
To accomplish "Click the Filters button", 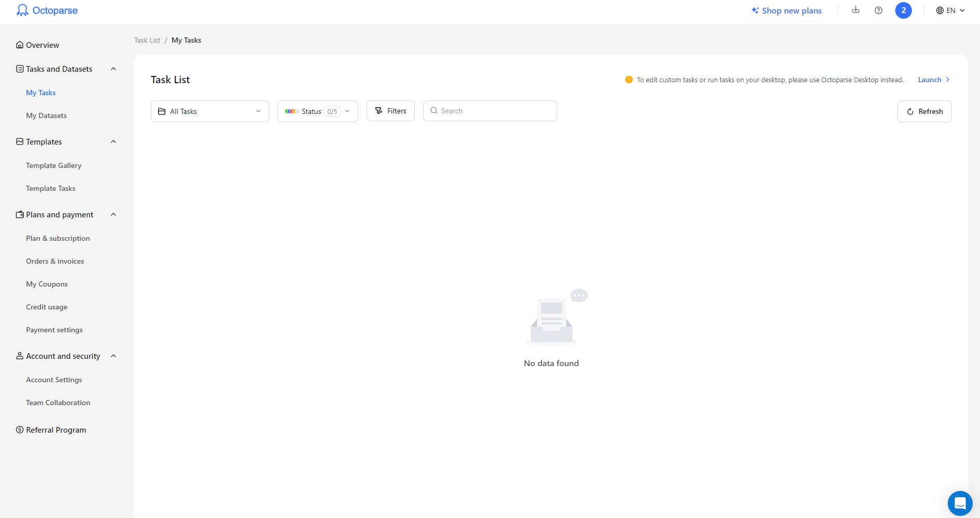I will coord(390,111).
